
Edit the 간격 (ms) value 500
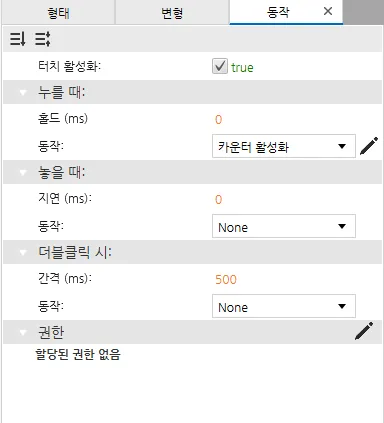[x=226, y=279]
